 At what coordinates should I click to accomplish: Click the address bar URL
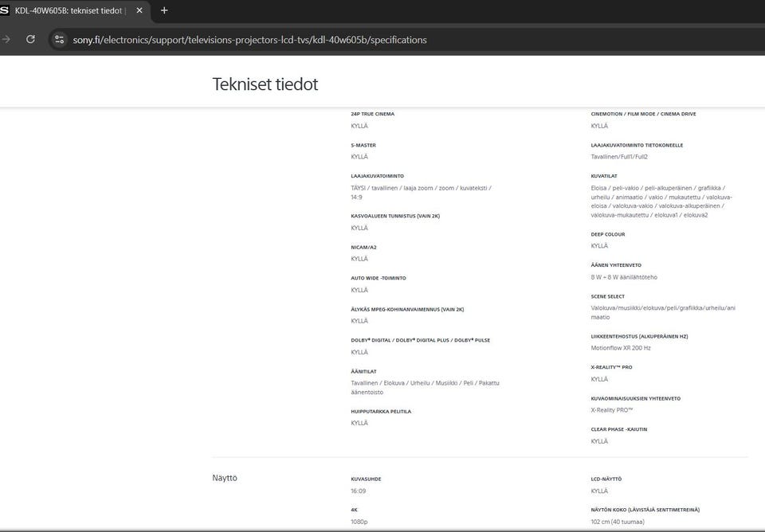point(249,40)
